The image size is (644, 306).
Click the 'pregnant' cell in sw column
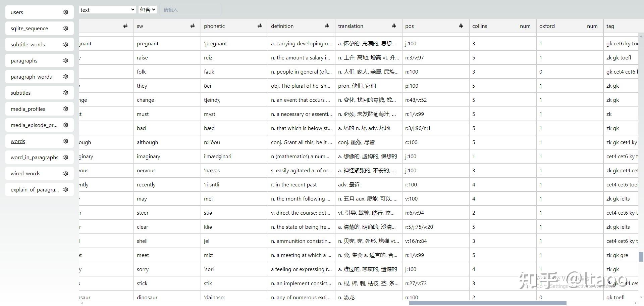click(167, 44)
